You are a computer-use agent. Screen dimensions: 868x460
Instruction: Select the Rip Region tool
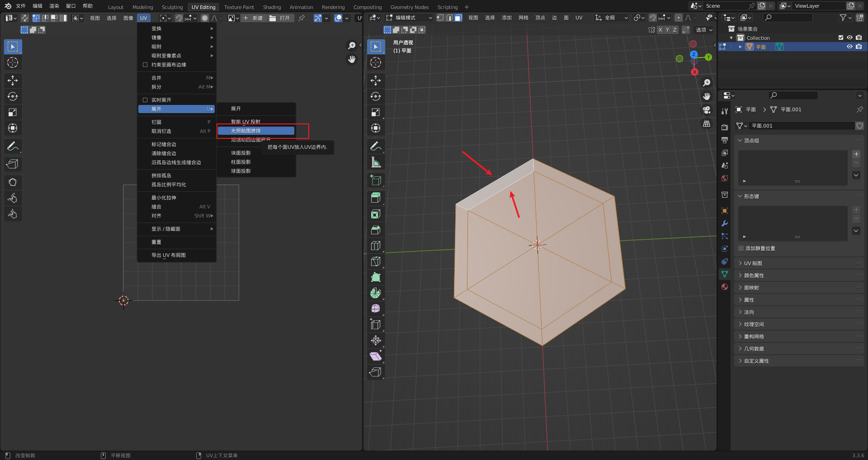tap(375, 372)
